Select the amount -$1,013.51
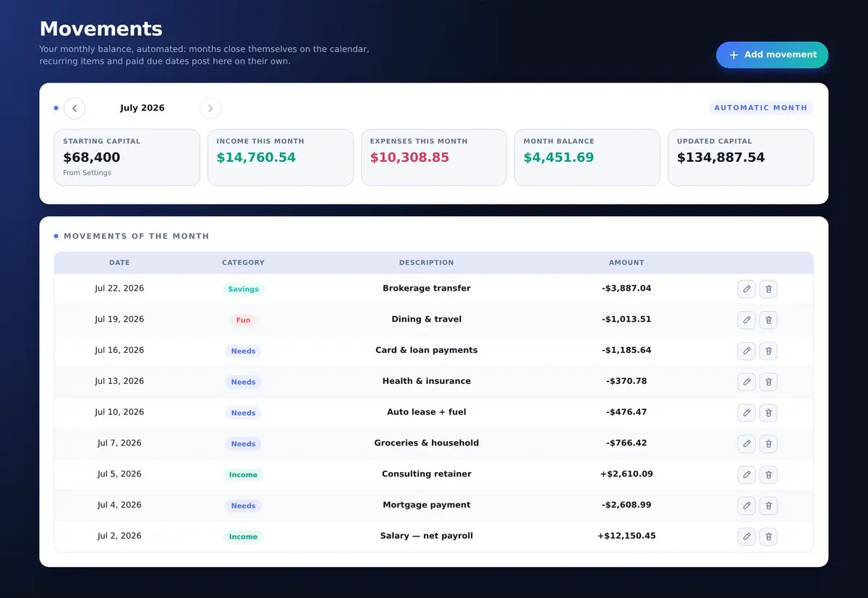This screenshot has height=598, width=868. click(x=626, y=320)
